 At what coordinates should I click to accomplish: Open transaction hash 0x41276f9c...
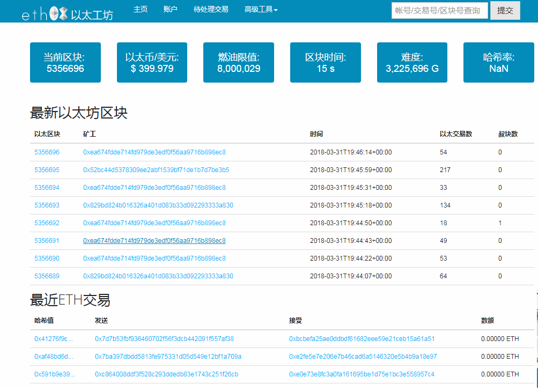54,339
